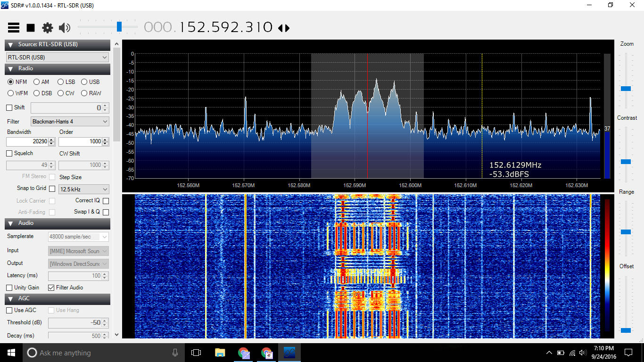This screenshot has width=644, height=362.
Task: Open the Wi-Fi network tray icon
Action: click(572, 353)
